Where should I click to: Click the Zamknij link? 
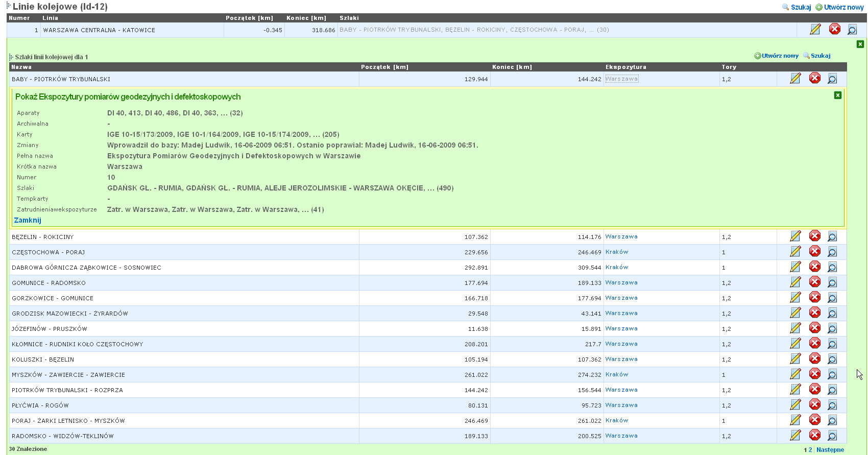point(28,220)
